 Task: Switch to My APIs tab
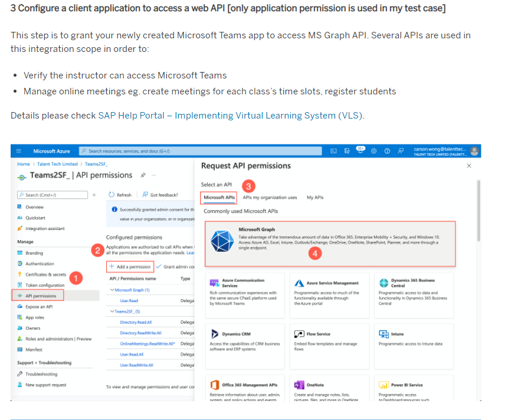click(315, 198)
